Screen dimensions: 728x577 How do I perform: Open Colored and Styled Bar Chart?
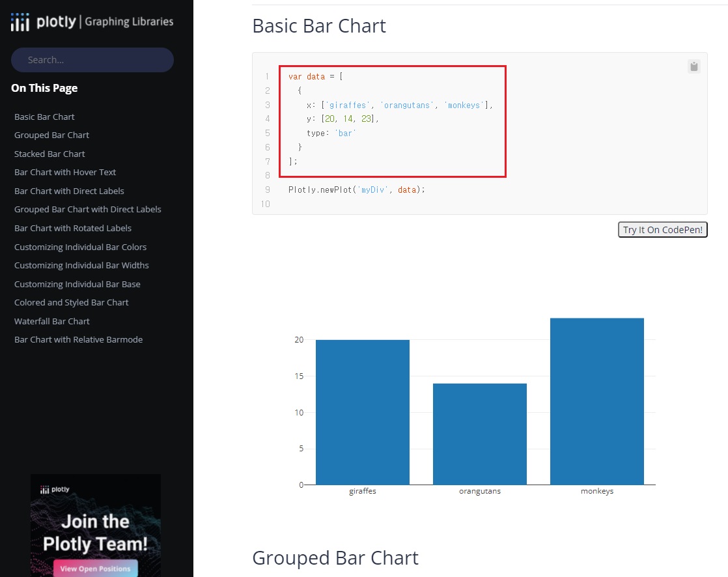click(x=72, y=303)
